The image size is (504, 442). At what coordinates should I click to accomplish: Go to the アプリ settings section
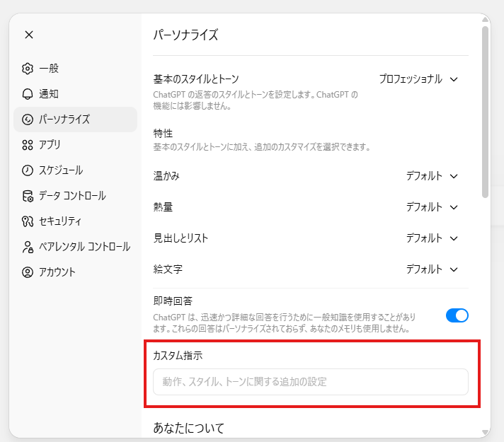75,145
